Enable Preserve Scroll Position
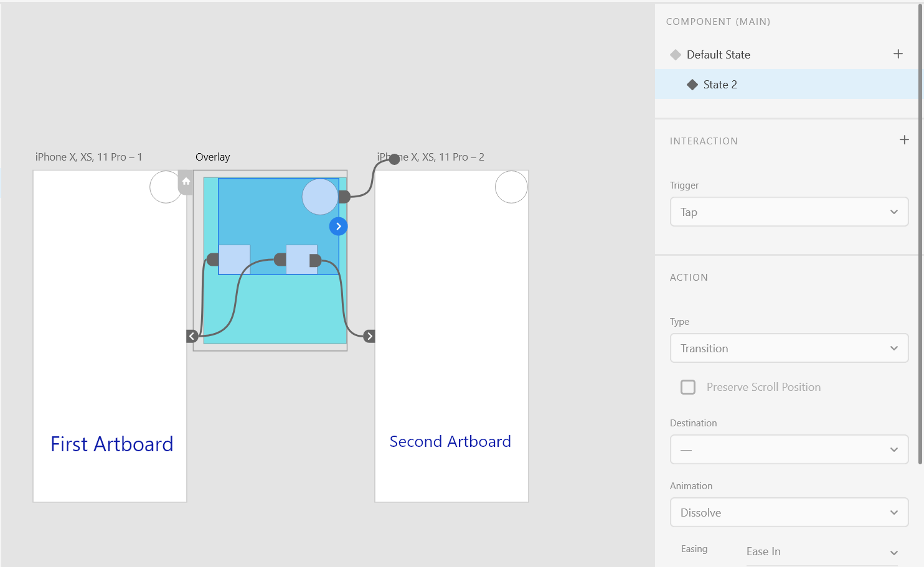The width and height of the screenshot is (924, 567). tap(688, 387)
